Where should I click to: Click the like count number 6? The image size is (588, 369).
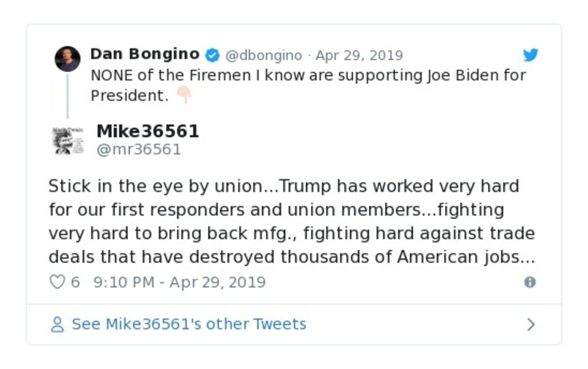pyautogui.click(x=75, y=282)
